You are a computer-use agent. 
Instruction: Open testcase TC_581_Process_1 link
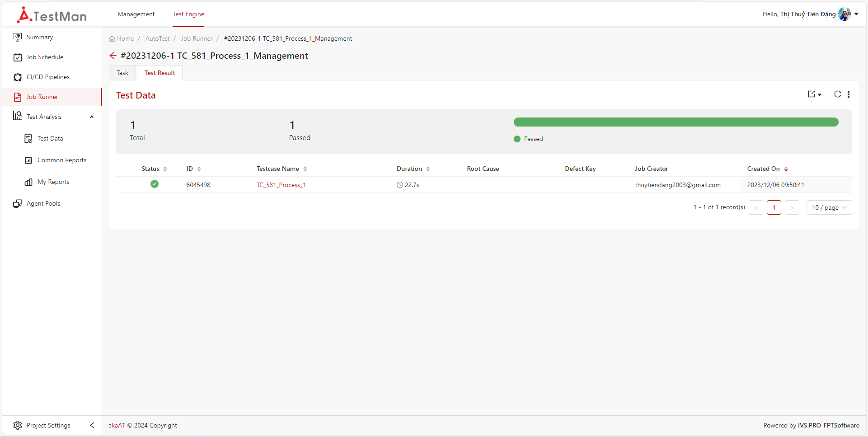tap(281, 185)
